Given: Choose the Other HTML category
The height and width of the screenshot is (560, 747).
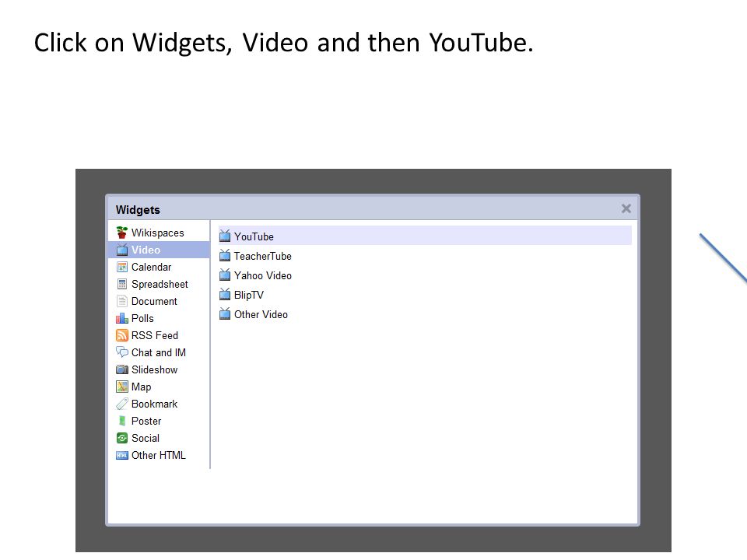Looking at the screenshot, I should (x=159, y=455).
